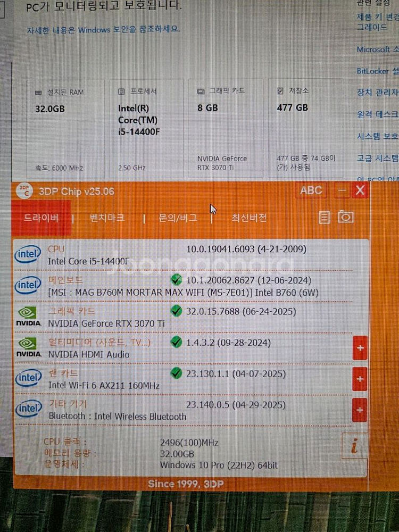Click the green check on 멀티미디어 row
Screen dimensions: 399x532
click(176, 342)
